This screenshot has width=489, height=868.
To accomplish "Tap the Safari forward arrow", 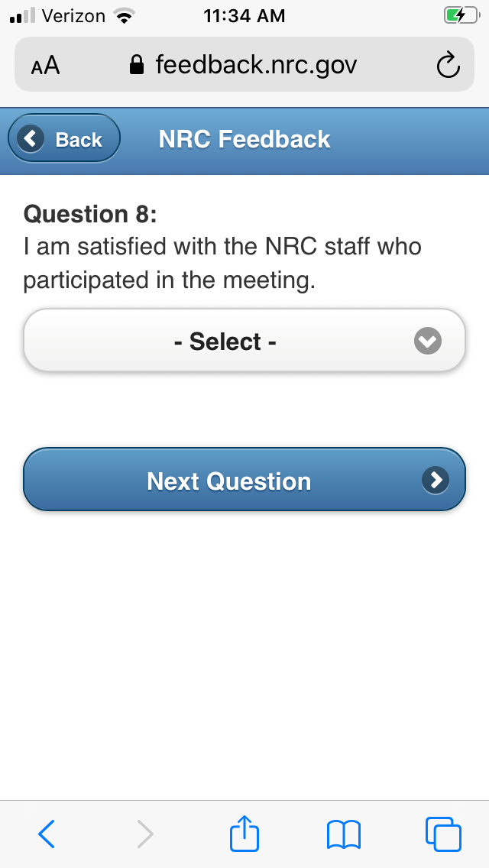I will (x=144, y=834).
